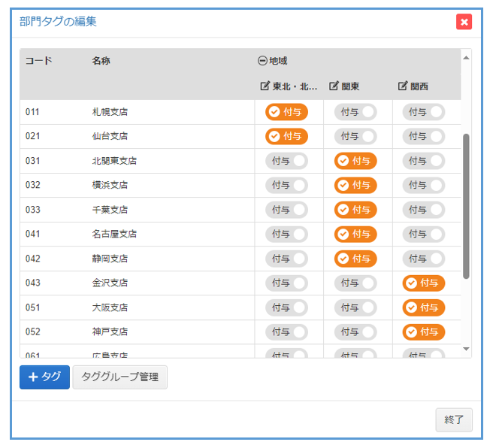Enable 関東 tag for 仙台支店
The image size is (493, 448).
coord(355,136)
